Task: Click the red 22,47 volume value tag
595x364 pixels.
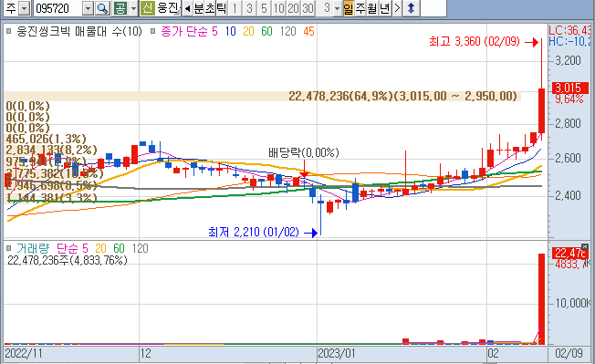Action: pos(570,253)
